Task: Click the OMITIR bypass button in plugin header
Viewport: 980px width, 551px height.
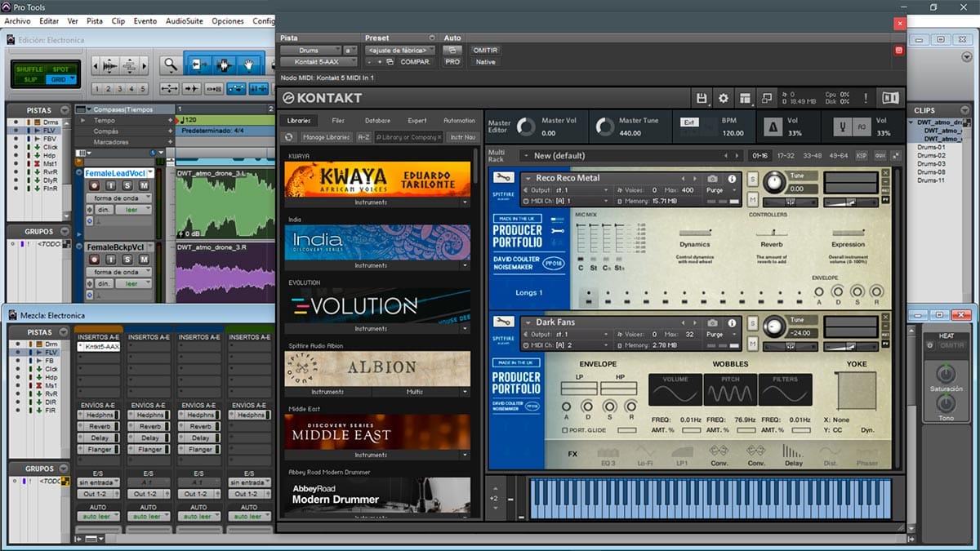Action: pyautogui.click(x=485, y=50)
